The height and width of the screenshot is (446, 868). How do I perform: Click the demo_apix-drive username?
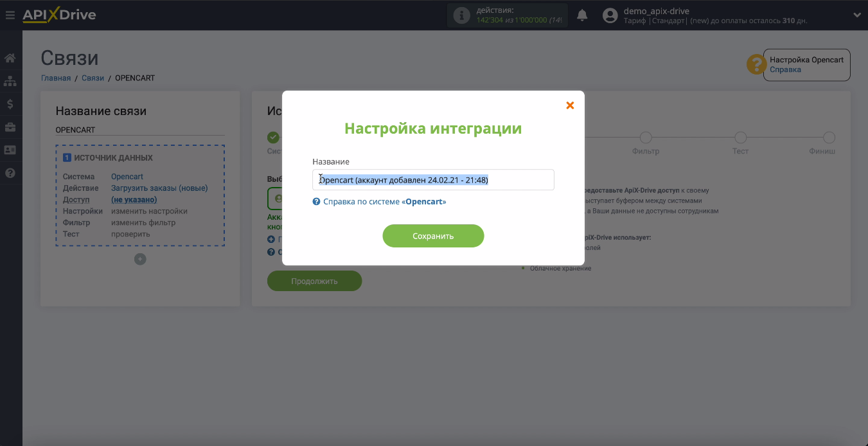coord(657,11)
